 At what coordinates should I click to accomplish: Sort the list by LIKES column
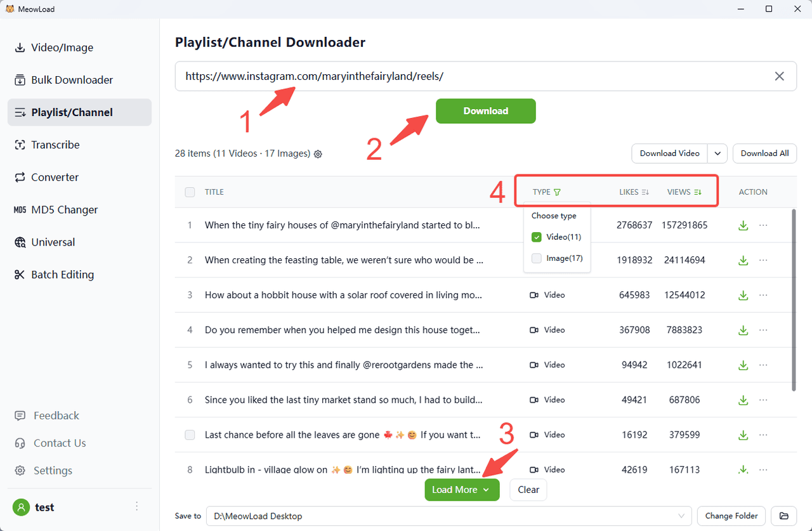645,192
